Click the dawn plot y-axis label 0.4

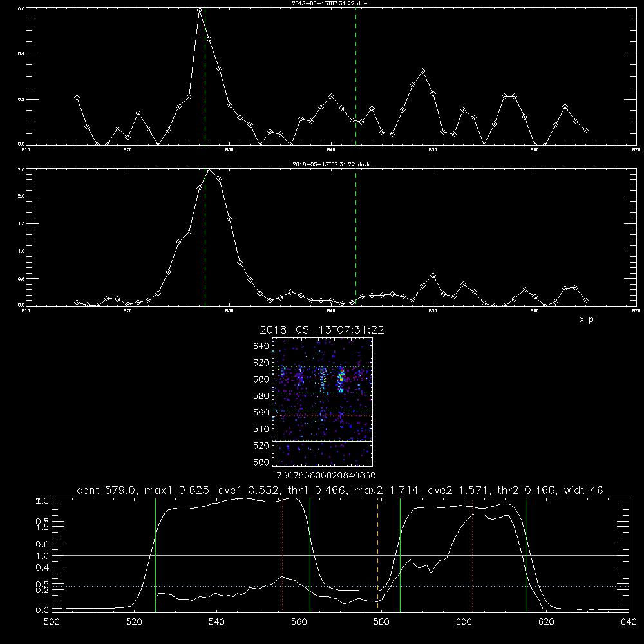click(21, 53)
